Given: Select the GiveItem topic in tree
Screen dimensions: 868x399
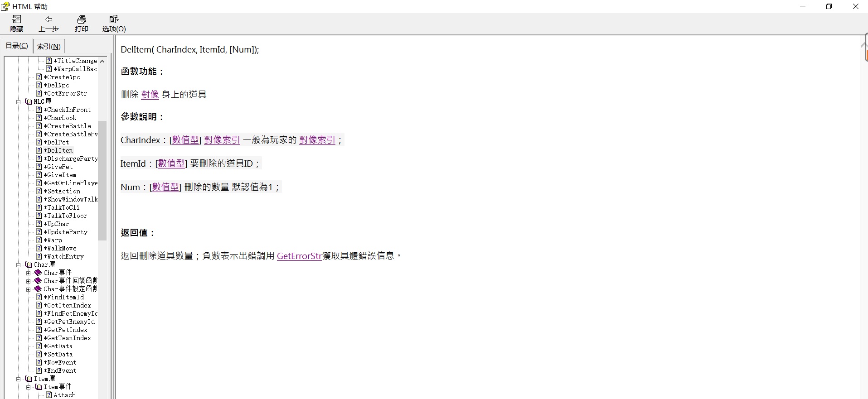Looking at the screenshot, I should (62, 175).
